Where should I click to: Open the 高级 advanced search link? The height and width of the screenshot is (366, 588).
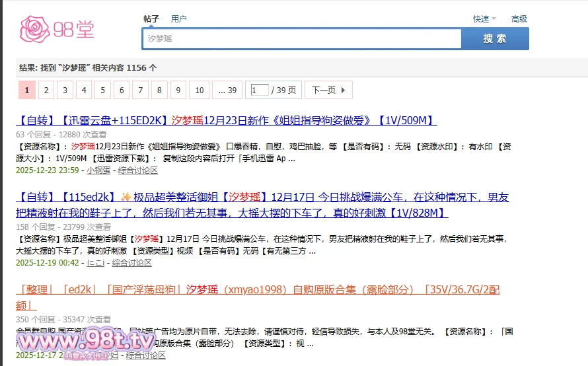(519, 19)
